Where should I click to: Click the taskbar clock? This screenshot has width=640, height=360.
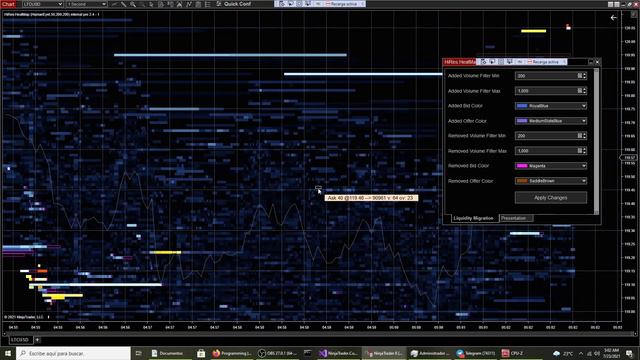(611, 353)
